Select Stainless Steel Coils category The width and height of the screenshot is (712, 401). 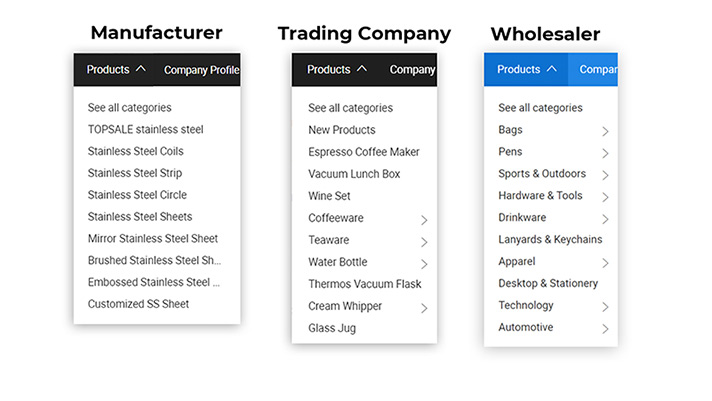[135, 151]
